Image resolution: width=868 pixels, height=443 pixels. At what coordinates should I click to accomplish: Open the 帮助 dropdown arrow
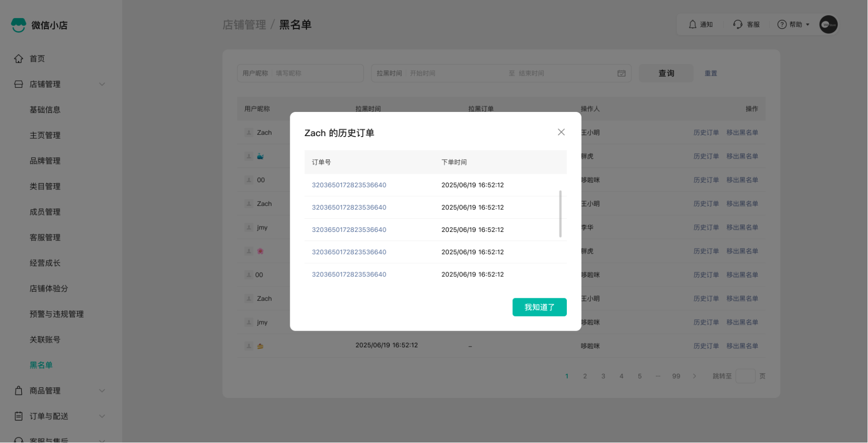pos(808,25)
